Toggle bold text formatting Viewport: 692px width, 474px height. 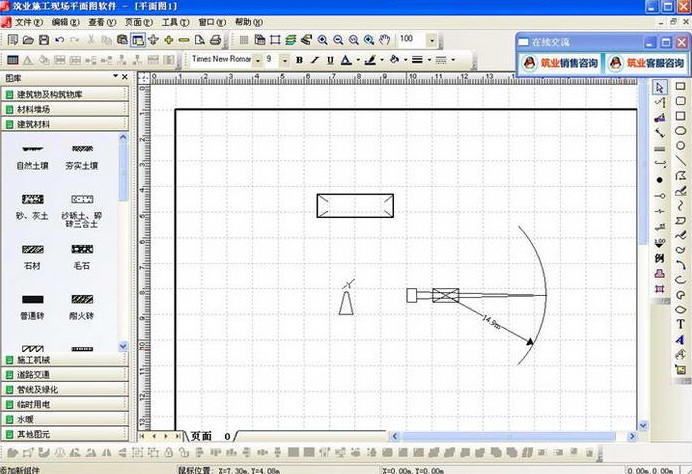299,60
